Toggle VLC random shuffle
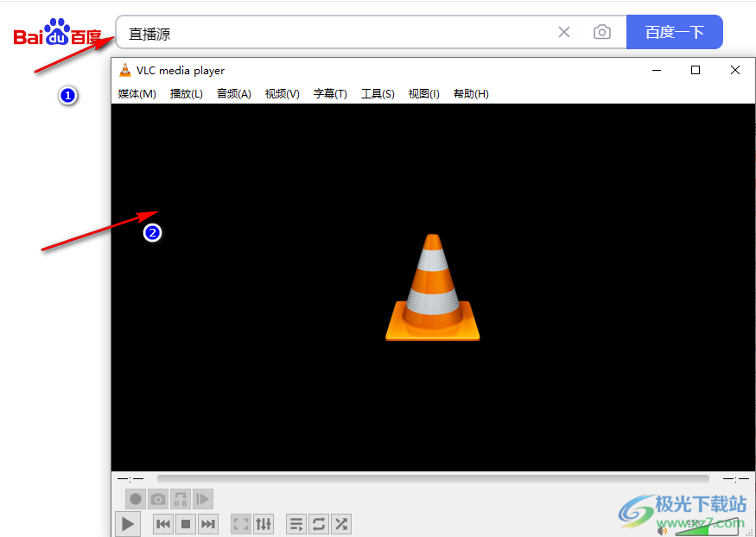This screenshot has height=537, width=756. coord(341,524)
